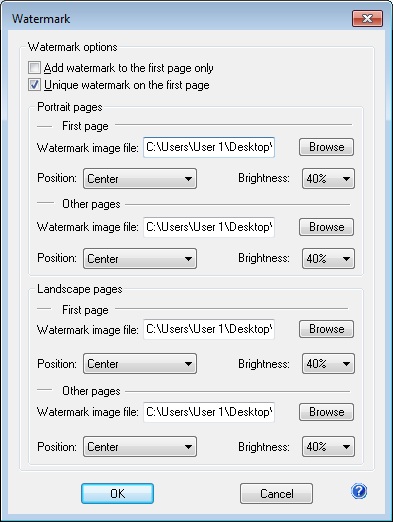This screenshot has height=522, width=393.
Task: Open the blue help question mark icon
Action: point(359,491)
